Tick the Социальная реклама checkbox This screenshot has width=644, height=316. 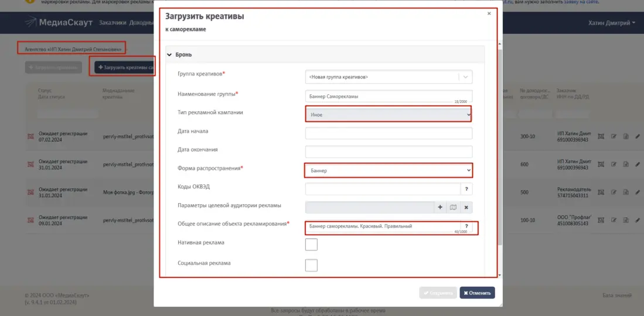[x=311, y=266]
